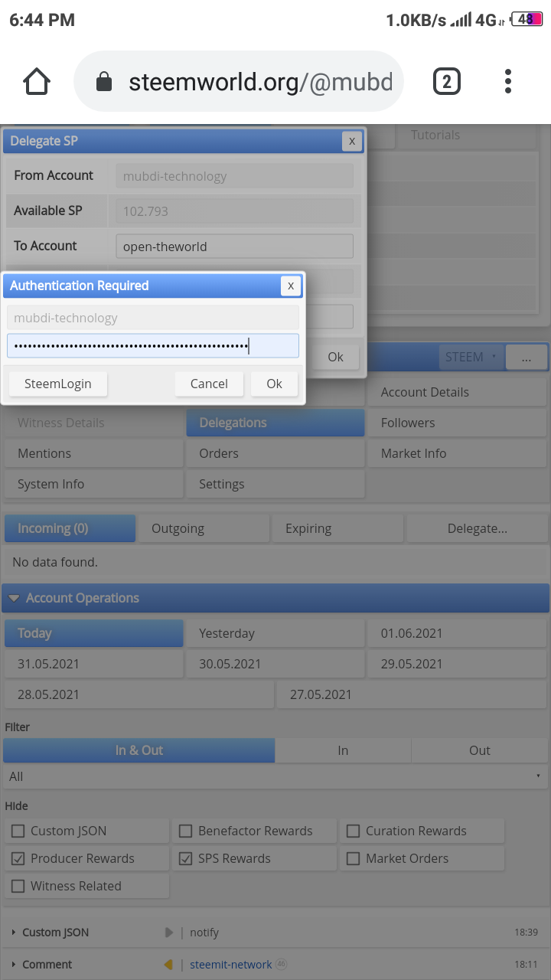The width and height of the screenshot is (551, 980).
Task: Open the All operations filter dropdown
Action: [x=275, y=776]
